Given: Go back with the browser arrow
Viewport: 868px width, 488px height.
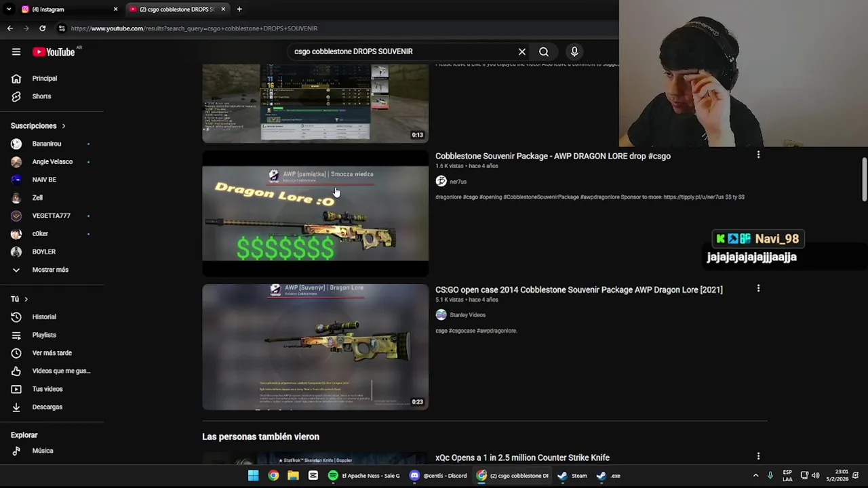Looking at the screenshot, I should click(9, 28).
